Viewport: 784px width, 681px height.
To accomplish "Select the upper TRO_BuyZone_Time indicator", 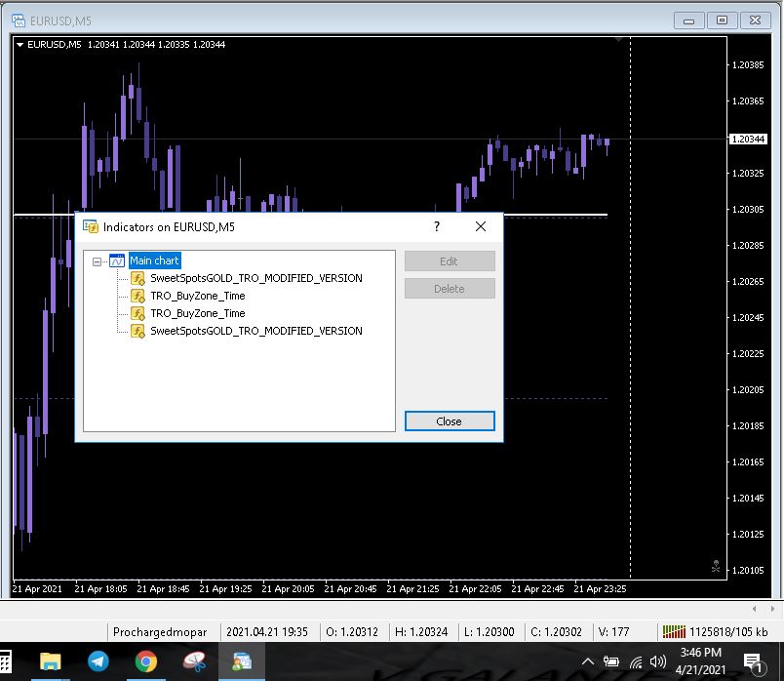I will pyautogui.click(x=197, y=296).
